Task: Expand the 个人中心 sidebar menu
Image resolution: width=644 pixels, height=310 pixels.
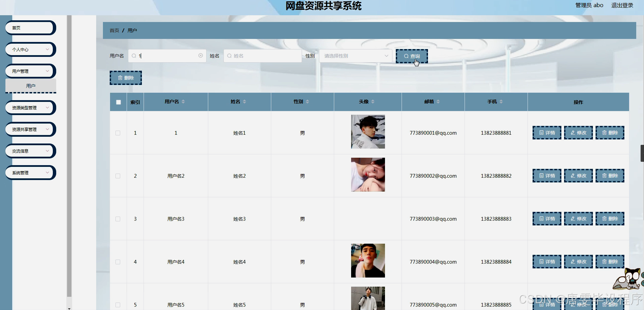Action: [30, 49]
